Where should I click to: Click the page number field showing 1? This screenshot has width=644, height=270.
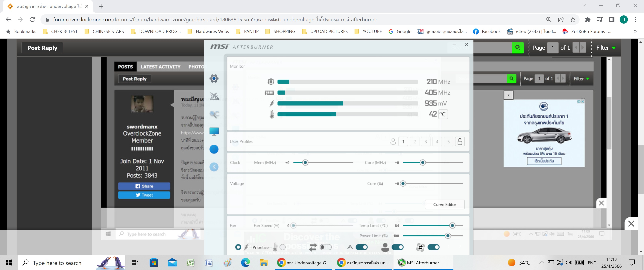552,48
